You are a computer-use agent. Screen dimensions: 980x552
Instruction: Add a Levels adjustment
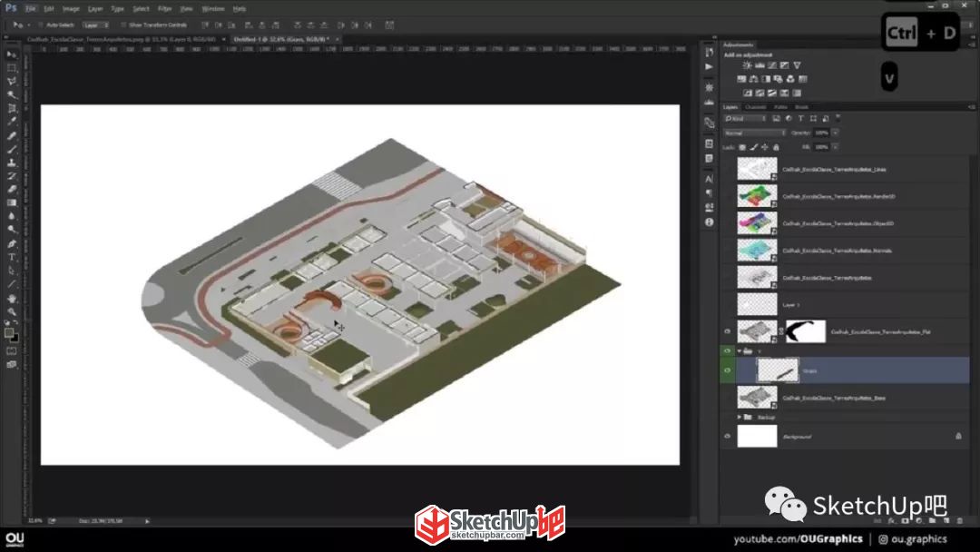pos(760,65)
